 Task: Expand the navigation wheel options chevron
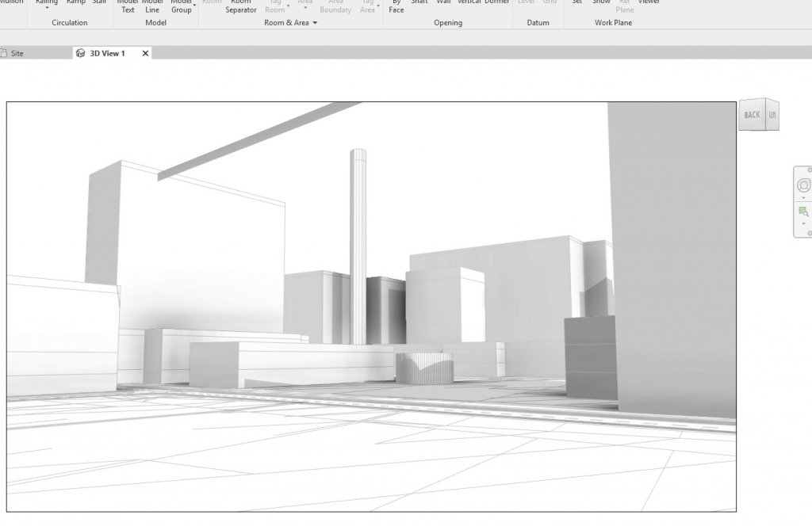point(805,196)
